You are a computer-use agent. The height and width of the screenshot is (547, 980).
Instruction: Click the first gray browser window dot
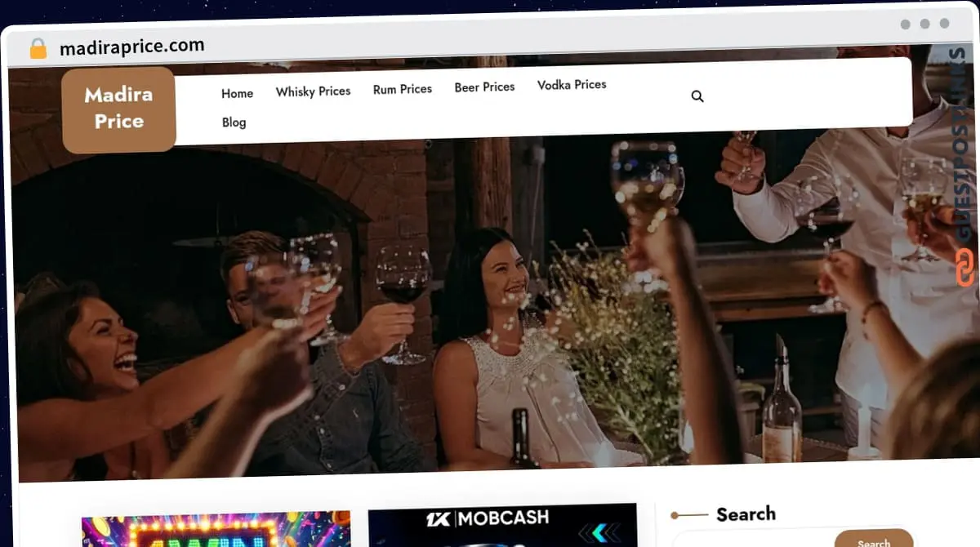click(x=906, y=24)
